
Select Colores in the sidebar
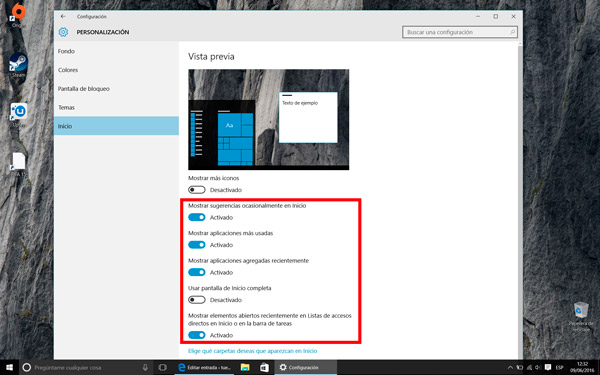[116, 70]
